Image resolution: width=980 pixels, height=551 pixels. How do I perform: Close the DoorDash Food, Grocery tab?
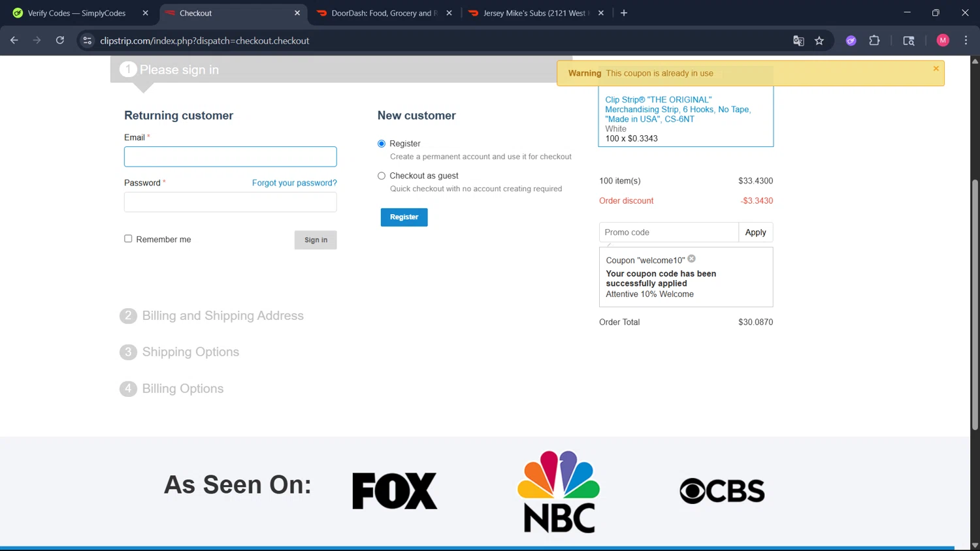449,13
